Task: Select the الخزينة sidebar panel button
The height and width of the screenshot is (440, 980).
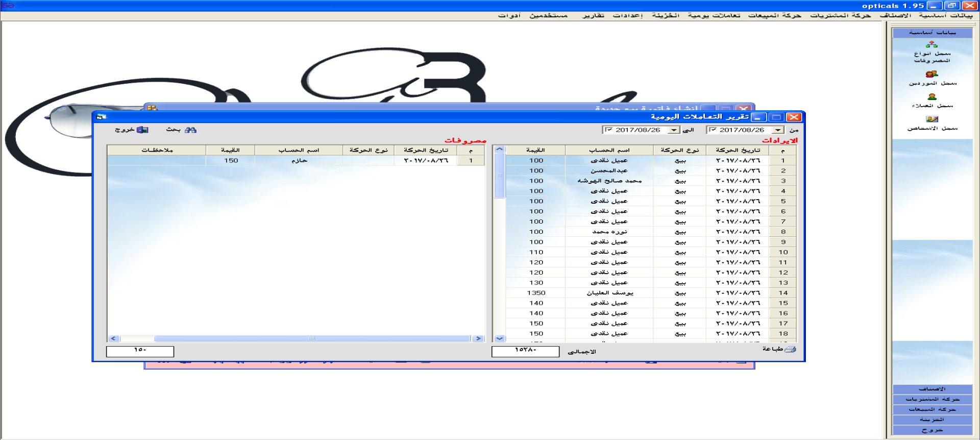Action: click(x=932, y=420)
